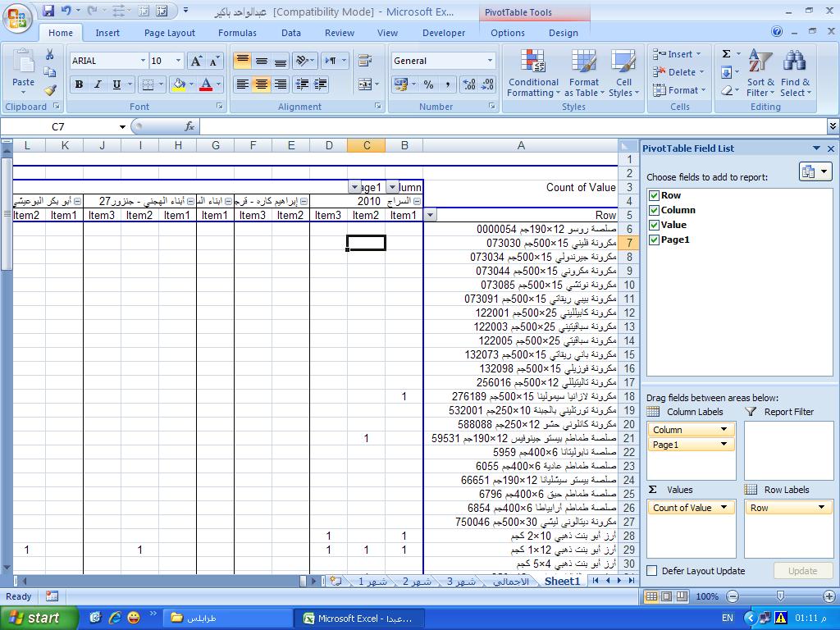Switch to the Formulas tab
This screenshot has height=630, width=840.
pos(237,33)
